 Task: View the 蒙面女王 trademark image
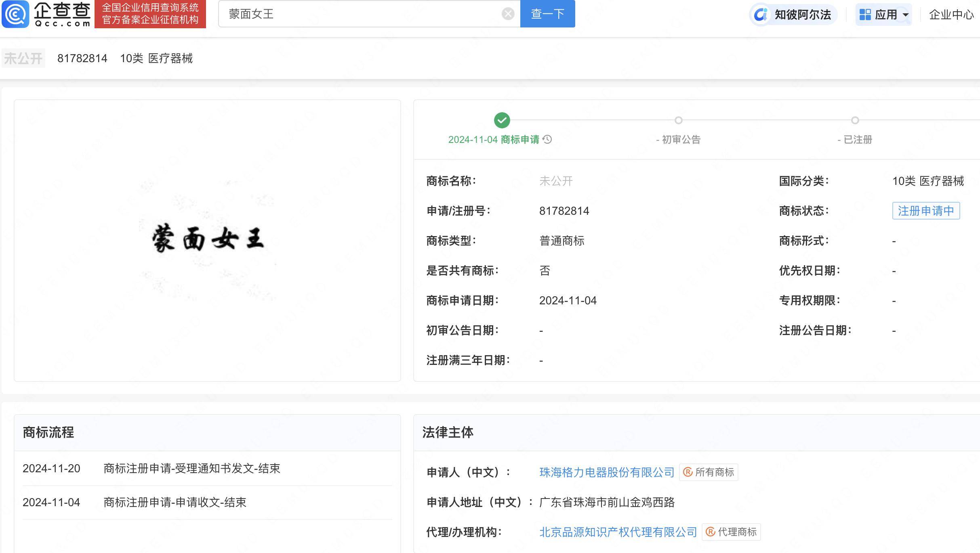point(208,240)
